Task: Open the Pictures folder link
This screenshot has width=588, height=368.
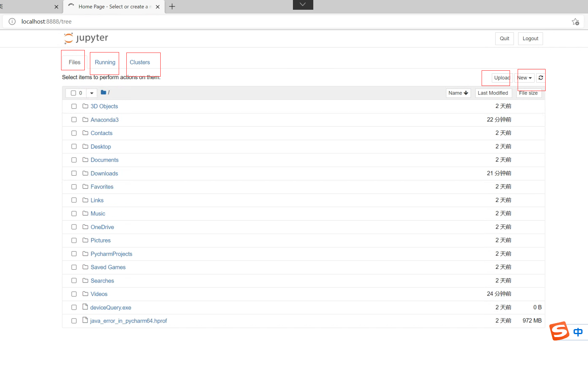Action: pos(100,241)
